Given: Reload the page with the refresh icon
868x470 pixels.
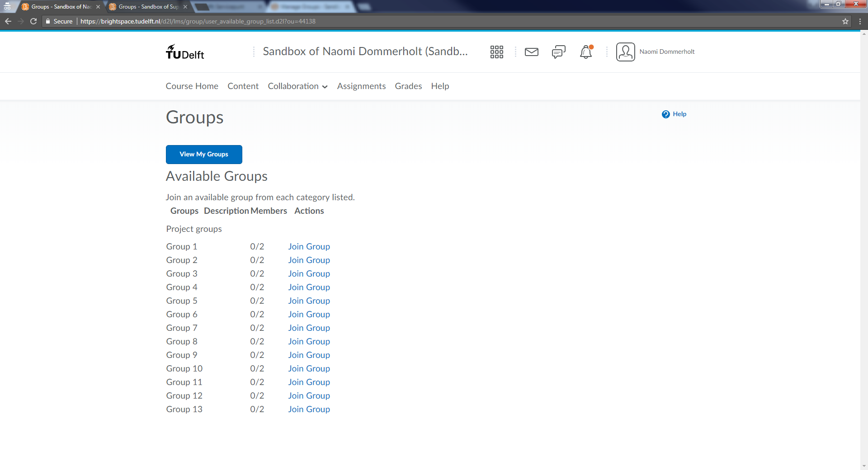Looking at the screenshot, I should tap(33, 21).
